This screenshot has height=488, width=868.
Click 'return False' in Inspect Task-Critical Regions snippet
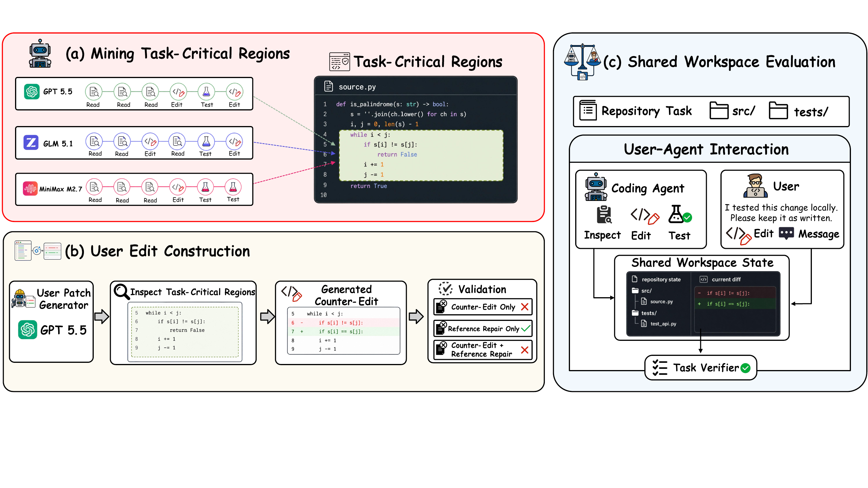(187, 330)
